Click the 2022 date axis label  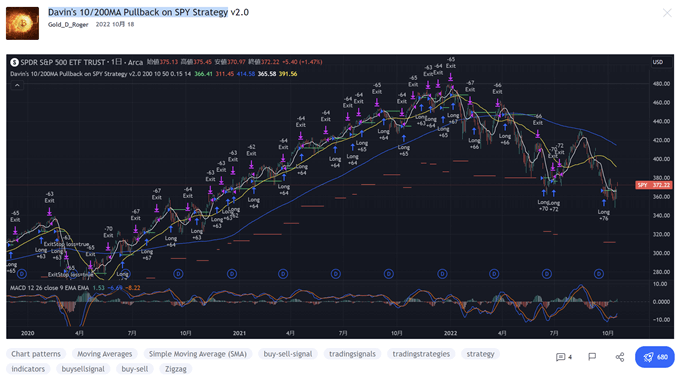click(450, 333)
